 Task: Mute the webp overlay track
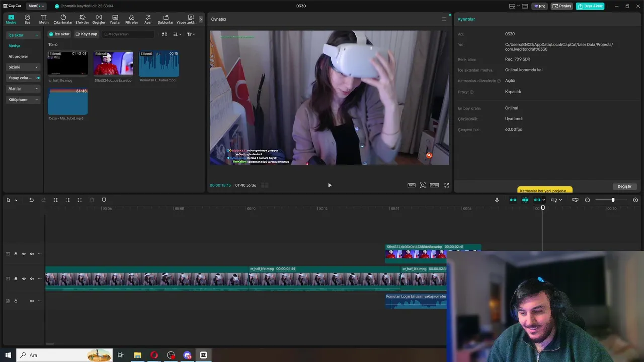click(32, 254)
